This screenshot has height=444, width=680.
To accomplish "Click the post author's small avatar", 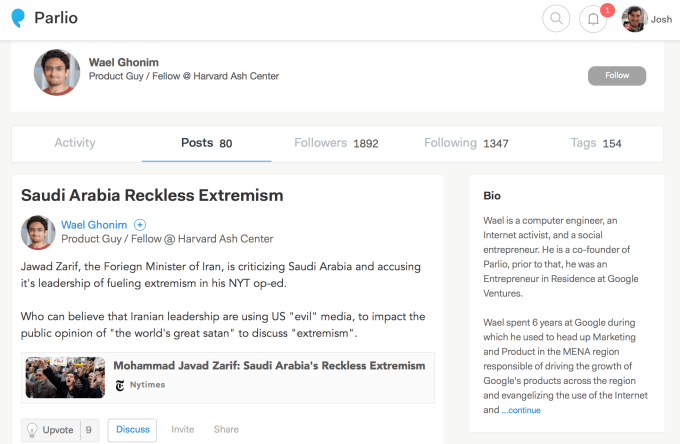I will (x=38, y=232).
